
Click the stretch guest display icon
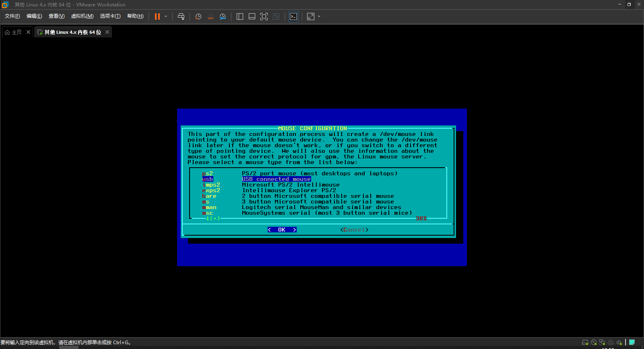point(311,16)
